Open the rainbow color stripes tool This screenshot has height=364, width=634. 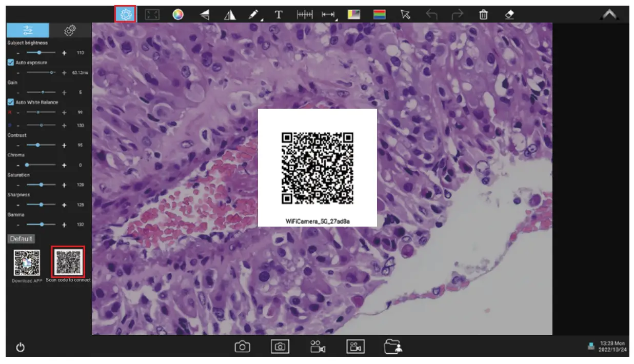tap(380, 15)
